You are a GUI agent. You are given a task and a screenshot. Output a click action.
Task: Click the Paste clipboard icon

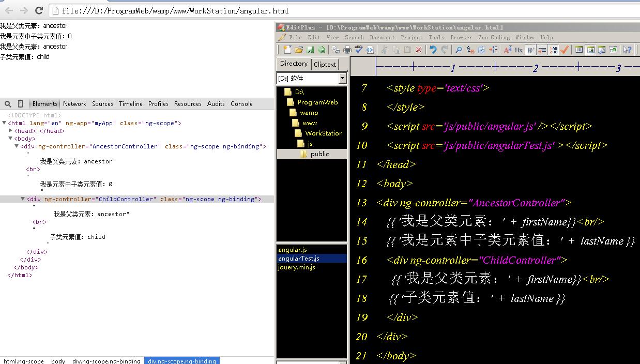pos(407,50)
